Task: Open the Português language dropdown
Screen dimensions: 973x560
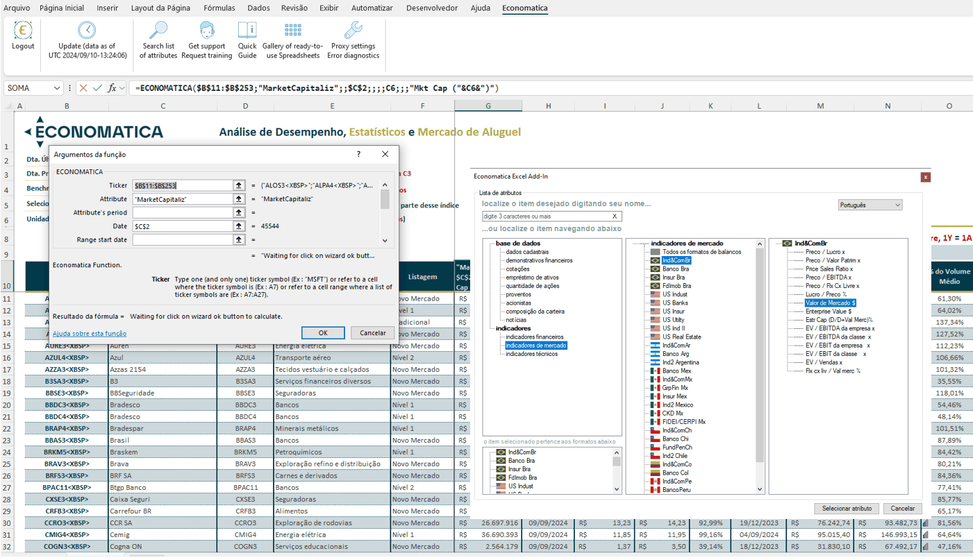Action: (x=870, y=205)
